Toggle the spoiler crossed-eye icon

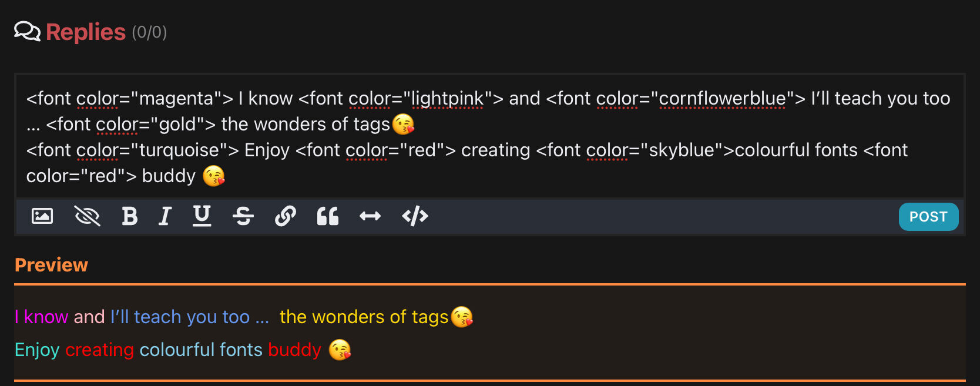point(87,216)
